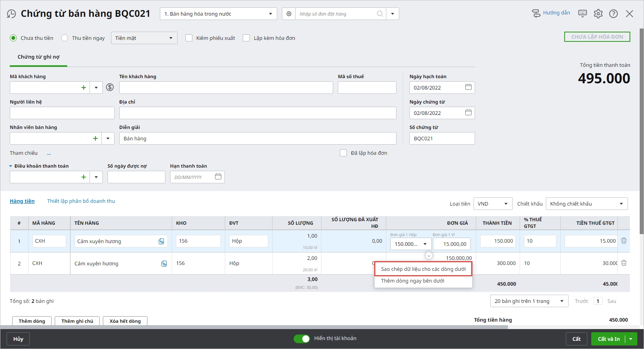Tick the Đã lập hóa đơn checkbox

343,153
